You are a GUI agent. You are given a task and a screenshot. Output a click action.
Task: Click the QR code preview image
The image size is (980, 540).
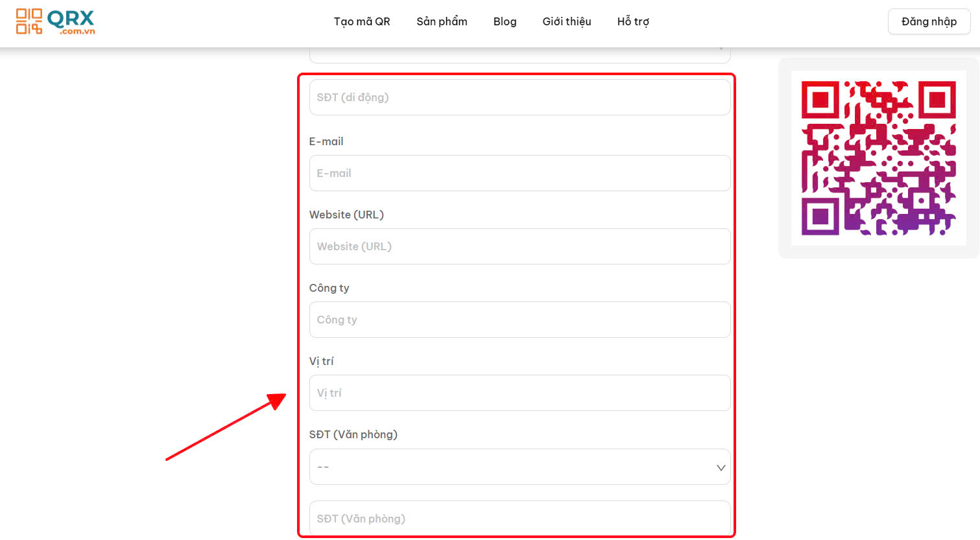click(879, 158)
